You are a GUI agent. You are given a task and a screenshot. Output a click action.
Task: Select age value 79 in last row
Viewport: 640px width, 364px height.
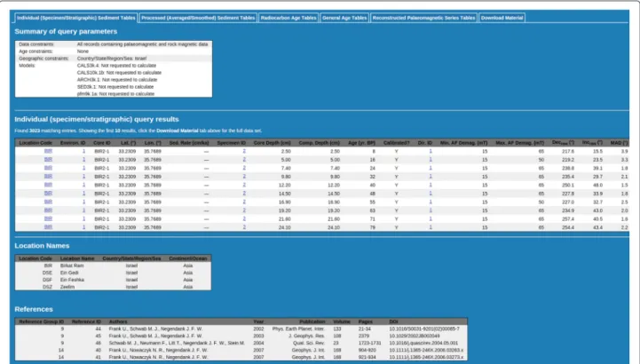pos(372,227)
